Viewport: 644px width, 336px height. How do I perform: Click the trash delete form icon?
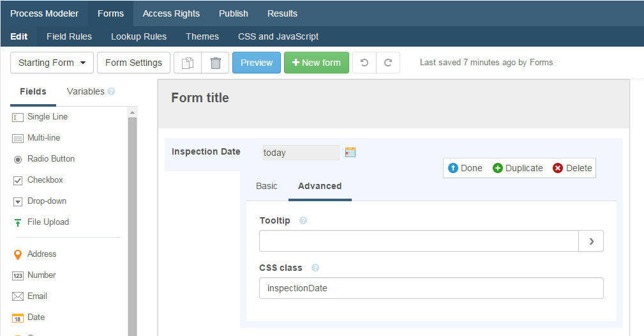(216, 63)
